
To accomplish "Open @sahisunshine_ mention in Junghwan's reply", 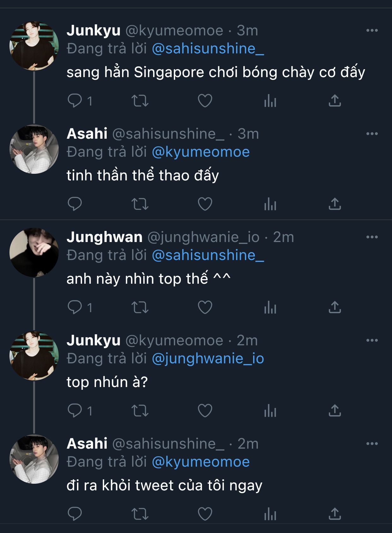I will tap(208, 255).
